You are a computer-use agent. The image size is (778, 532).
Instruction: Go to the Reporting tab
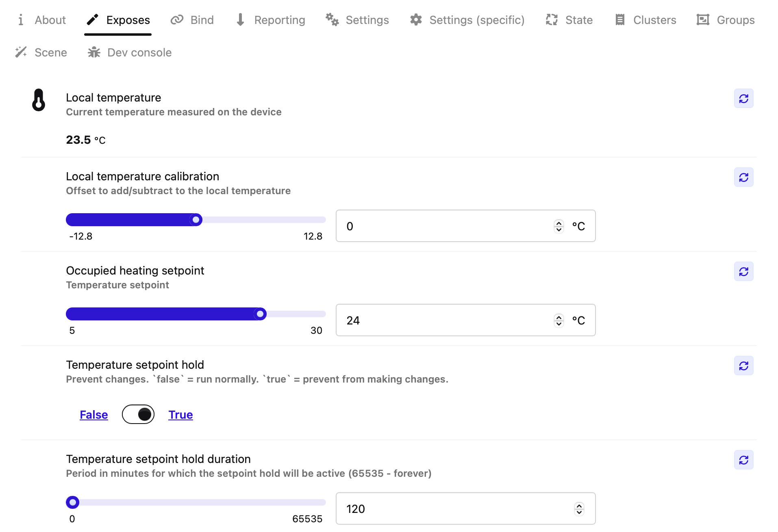coord(270,20)
